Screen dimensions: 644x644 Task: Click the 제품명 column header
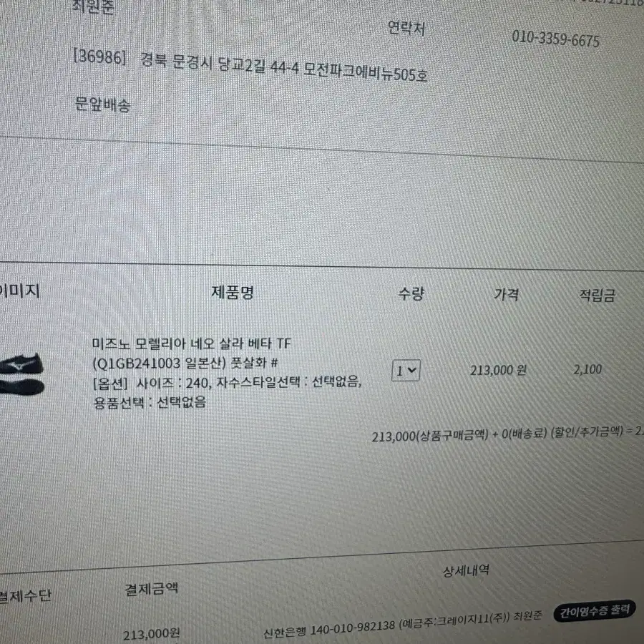(233, 293)
